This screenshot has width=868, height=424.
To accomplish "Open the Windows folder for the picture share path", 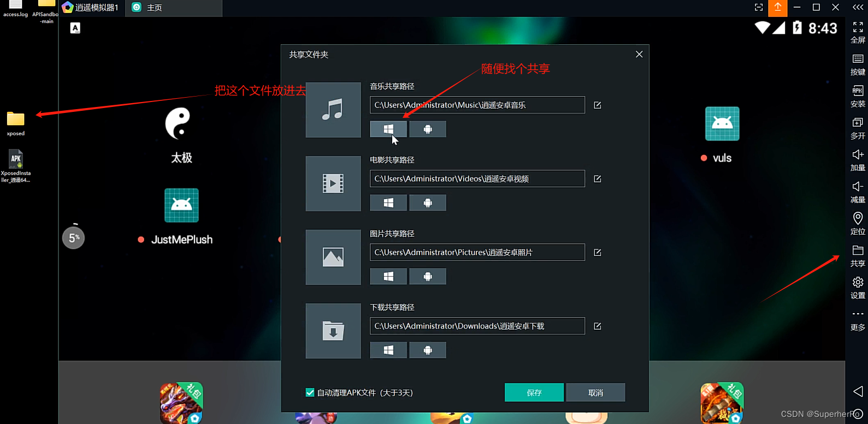I will click(x=388, y=276).
